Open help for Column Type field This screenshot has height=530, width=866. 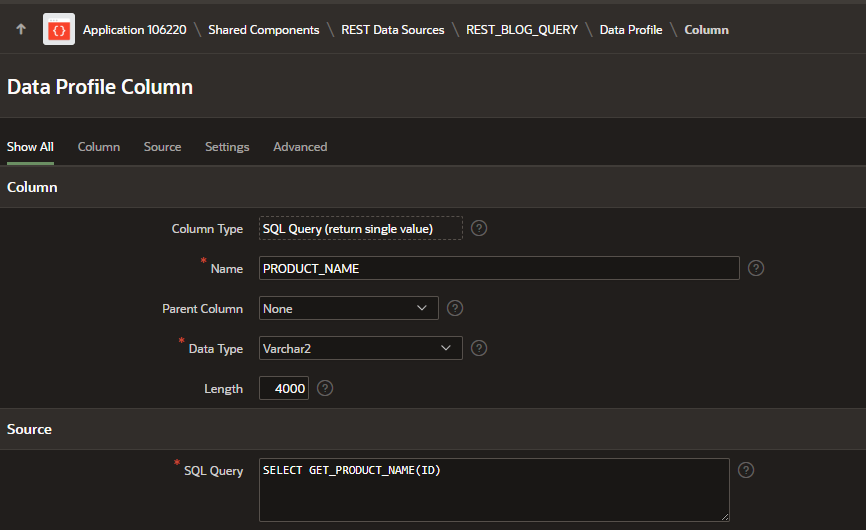click(479, 228)
